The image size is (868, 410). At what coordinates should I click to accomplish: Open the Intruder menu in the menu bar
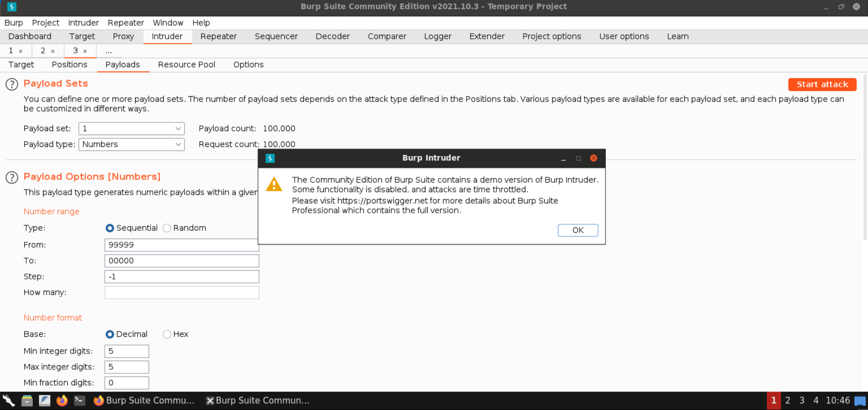point(83,23)
